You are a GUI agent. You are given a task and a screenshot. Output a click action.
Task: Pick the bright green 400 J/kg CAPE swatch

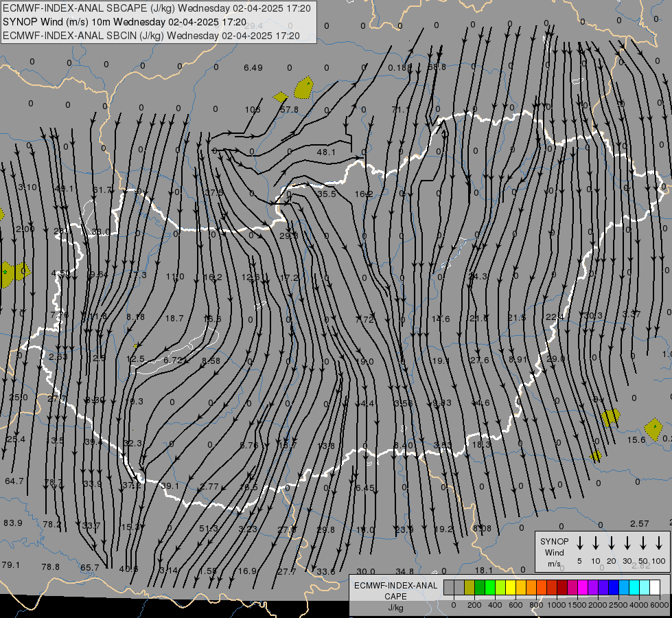(490, 587)
